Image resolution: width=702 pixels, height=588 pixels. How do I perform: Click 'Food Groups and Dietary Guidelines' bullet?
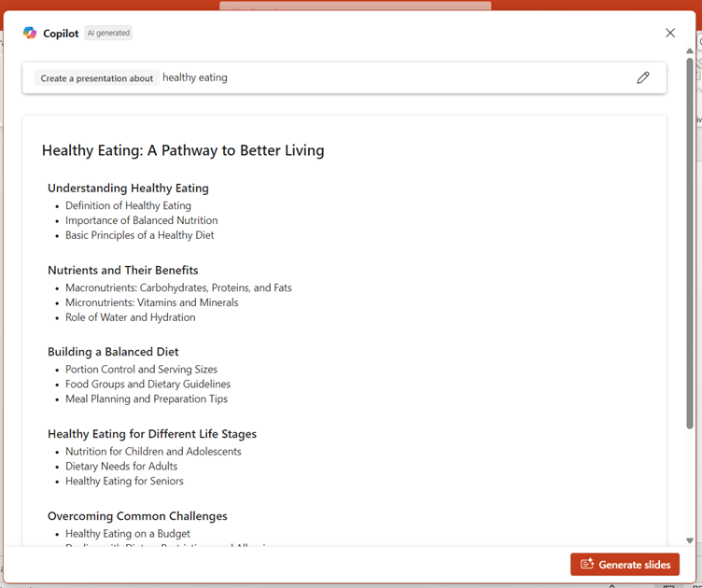[147, 384]
